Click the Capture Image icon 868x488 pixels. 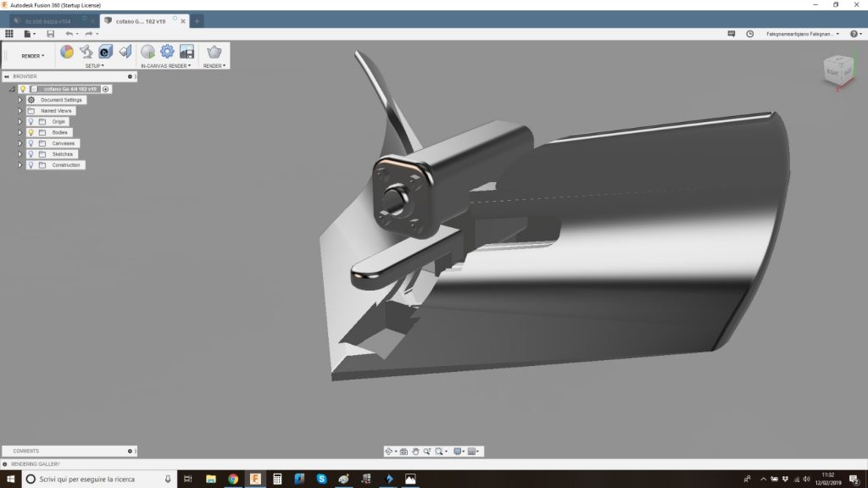186,52
